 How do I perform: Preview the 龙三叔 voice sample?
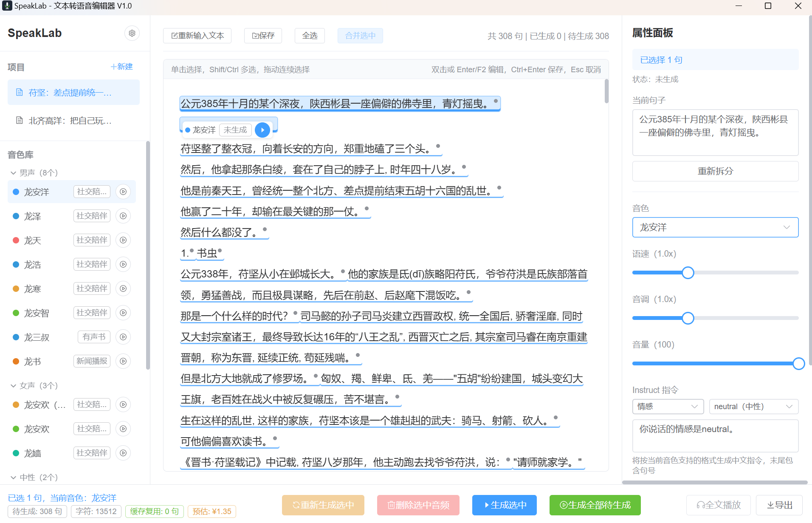click(x=123, y=337)
